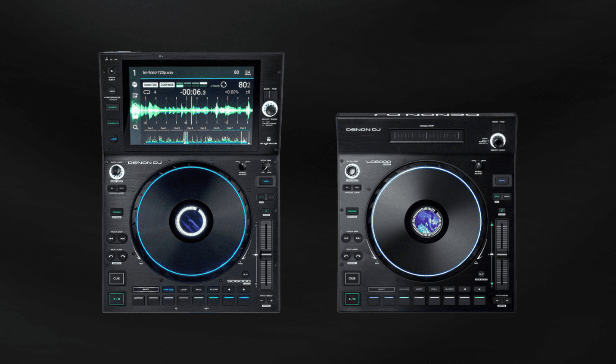Toggle QUANTIZE on the touchscreen
The width and height of the screenshot is (616, 364).
[150, 84]
